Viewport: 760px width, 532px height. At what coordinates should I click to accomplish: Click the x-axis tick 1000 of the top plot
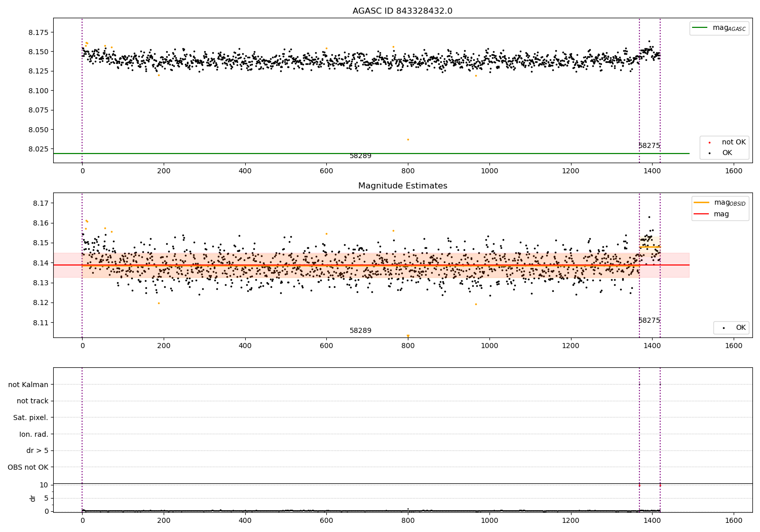(489, 171)
